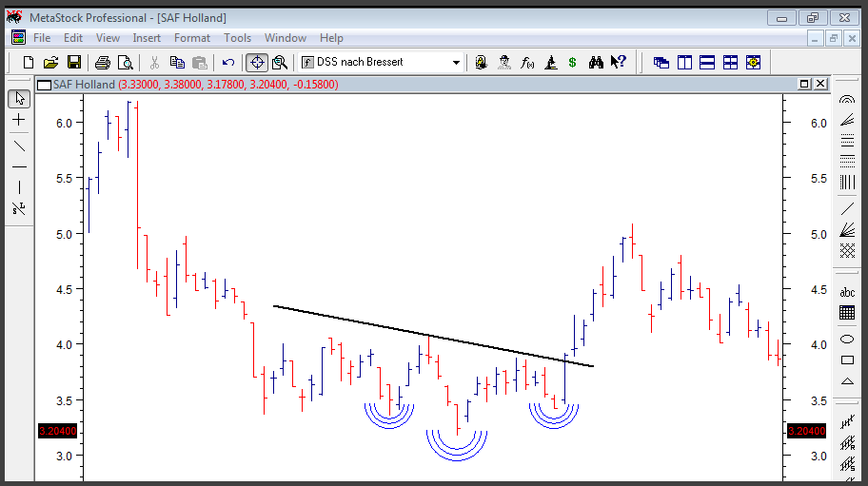Select the ellipse drawing tool
The height and width of the screenshot is (486, 868).
(847, 339)
